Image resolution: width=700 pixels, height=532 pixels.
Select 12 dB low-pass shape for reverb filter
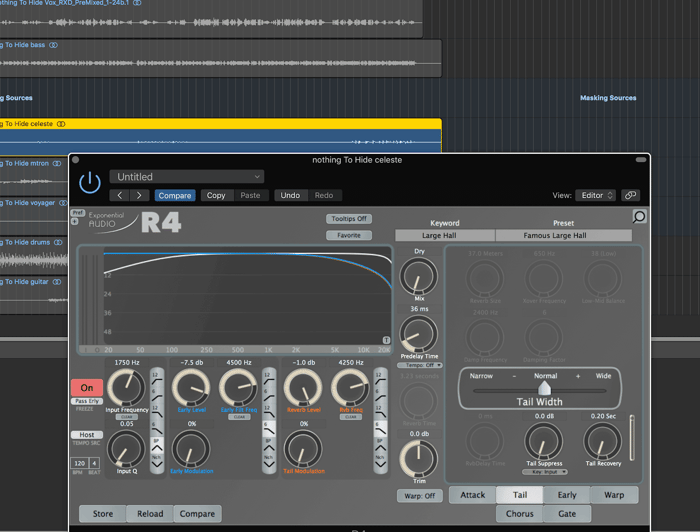380,411
